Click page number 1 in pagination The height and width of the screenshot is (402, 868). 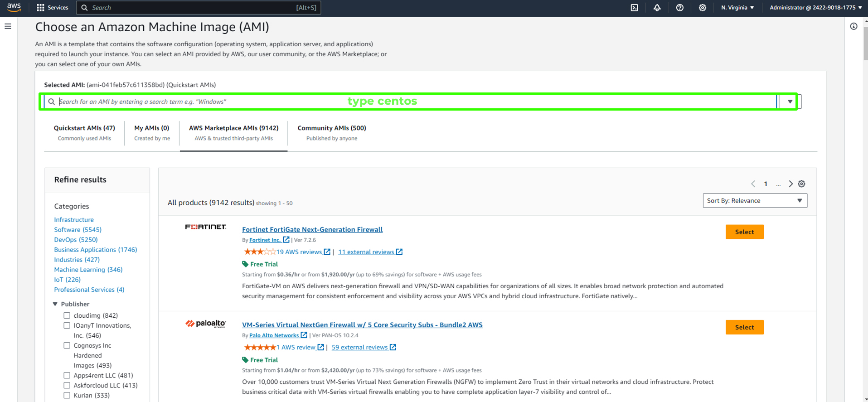(766, 184)
